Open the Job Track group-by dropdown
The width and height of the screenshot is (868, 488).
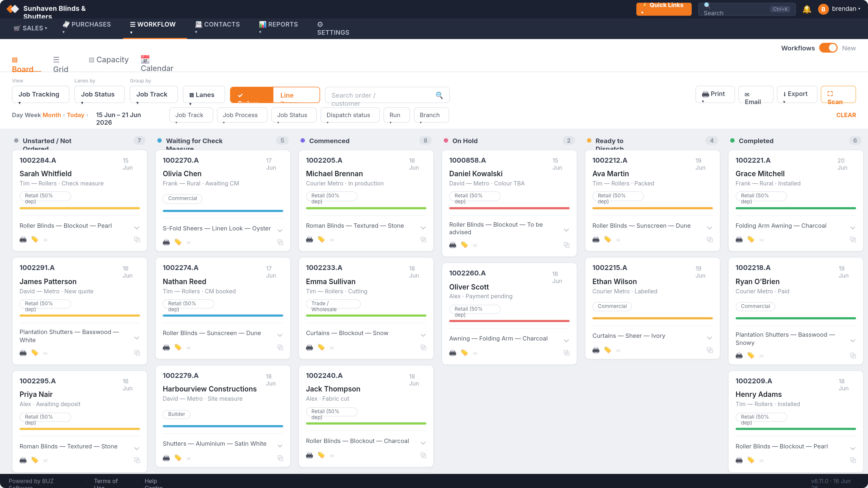[x=154, y=95]
